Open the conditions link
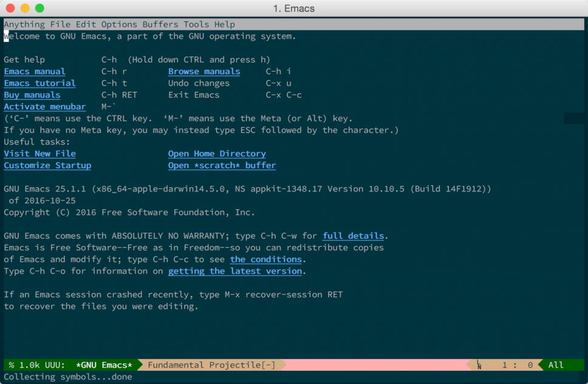The image size is (588, 384). (x=266, y=259)
